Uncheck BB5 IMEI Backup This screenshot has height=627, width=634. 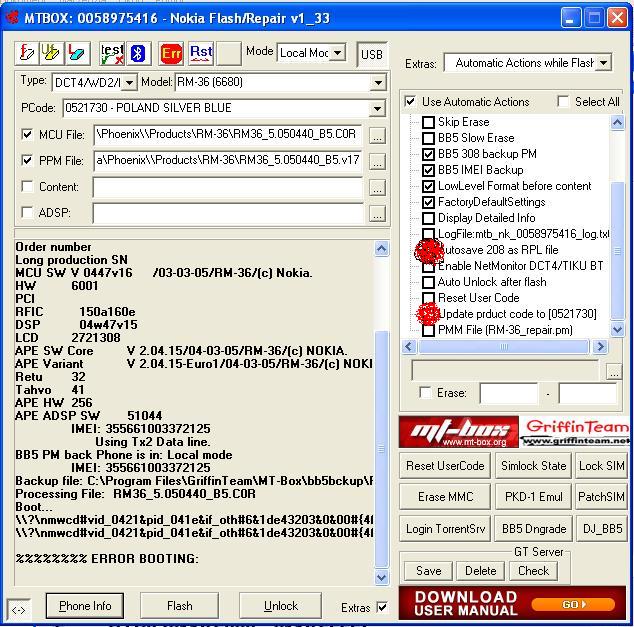[428, 170]
